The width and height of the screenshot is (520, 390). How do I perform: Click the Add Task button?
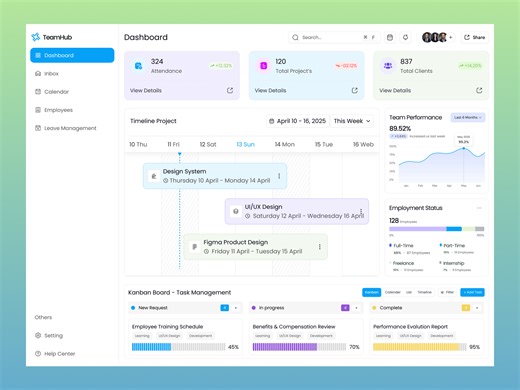(472, 292)
